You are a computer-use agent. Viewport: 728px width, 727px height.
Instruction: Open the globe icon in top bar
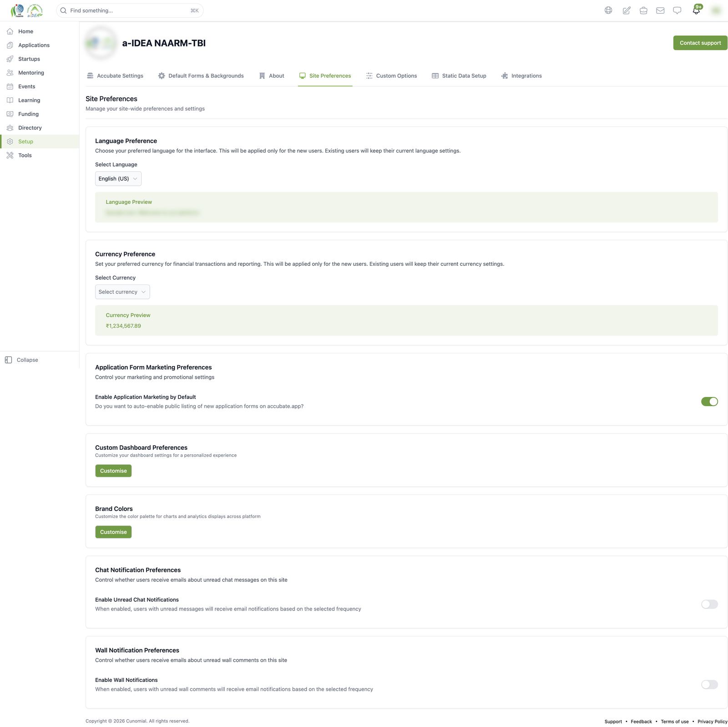(x=608, y=10)
